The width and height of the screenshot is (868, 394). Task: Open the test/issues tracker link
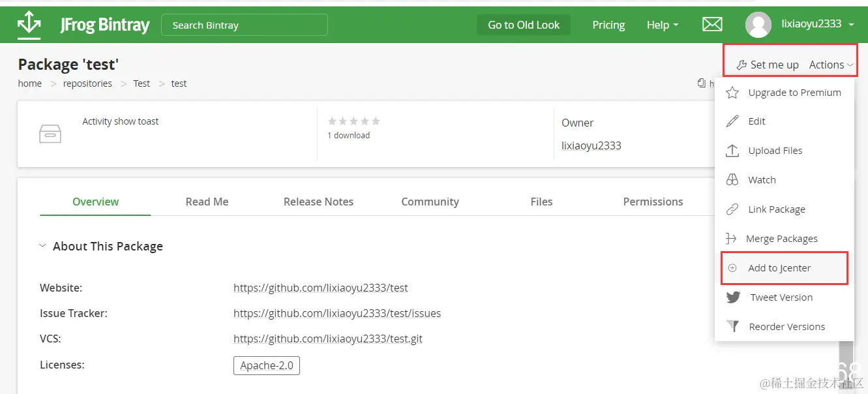click(337, 313)
